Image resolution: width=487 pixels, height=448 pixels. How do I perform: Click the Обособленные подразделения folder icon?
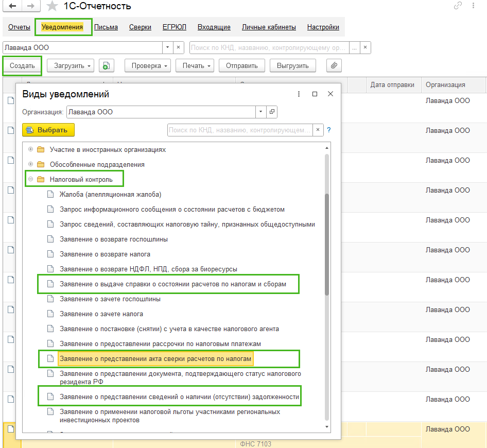41,164
